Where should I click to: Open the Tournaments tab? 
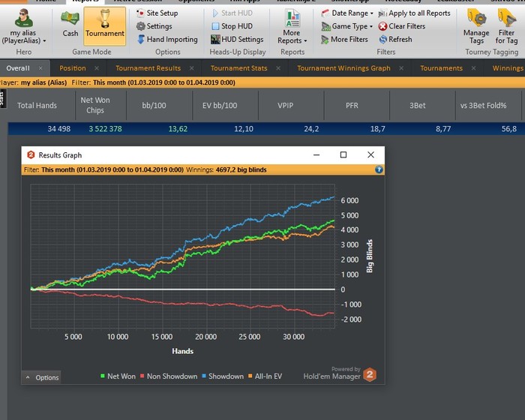[x=441, y=68]
